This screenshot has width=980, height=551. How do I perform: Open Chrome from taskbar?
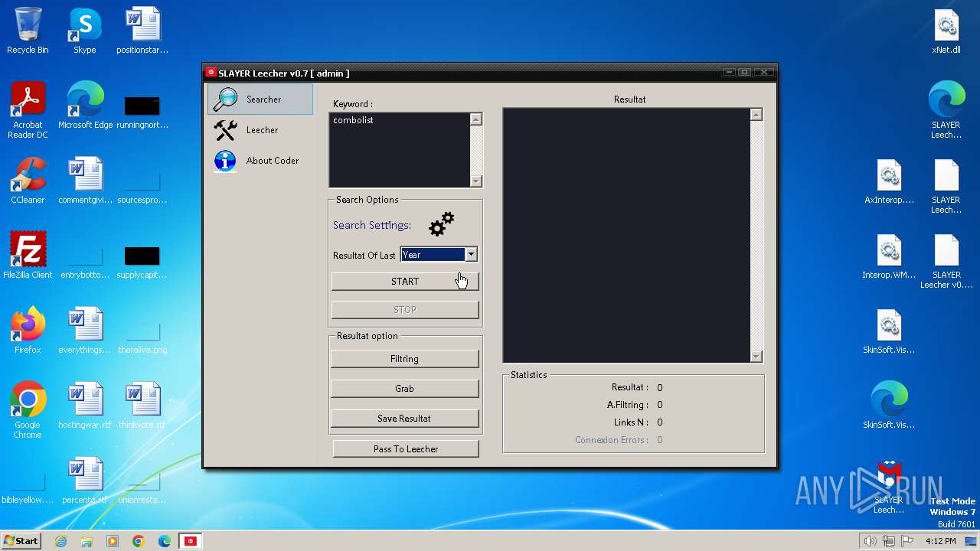point(139,541)
